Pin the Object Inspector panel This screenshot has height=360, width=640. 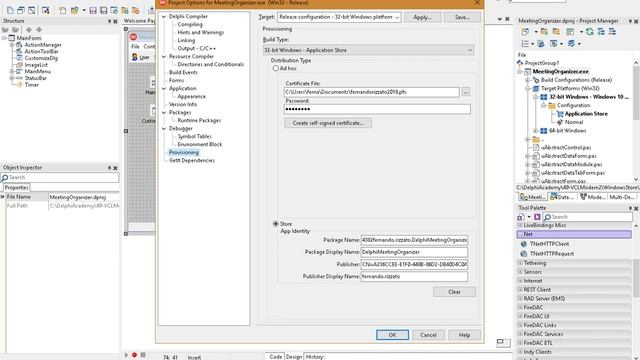click(109, 168)
